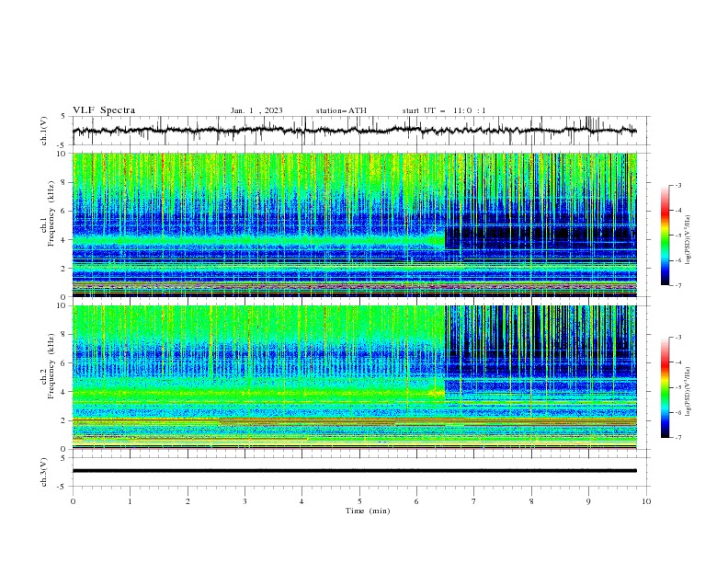This screenshot has height=563, width=728.
Task: Click the 'Time (min)' axis label
Action: point(368,511)
